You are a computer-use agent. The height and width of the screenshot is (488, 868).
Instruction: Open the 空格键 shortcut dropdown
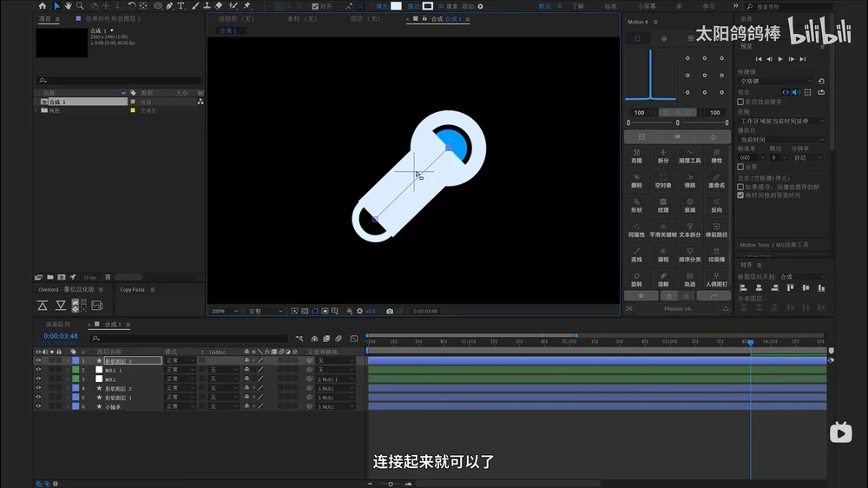[x=775, y=82]
